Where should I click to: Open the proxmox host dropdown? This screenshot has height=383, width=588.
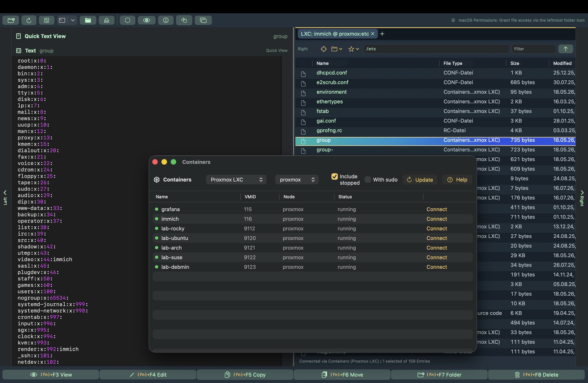(x=297, y=179)
